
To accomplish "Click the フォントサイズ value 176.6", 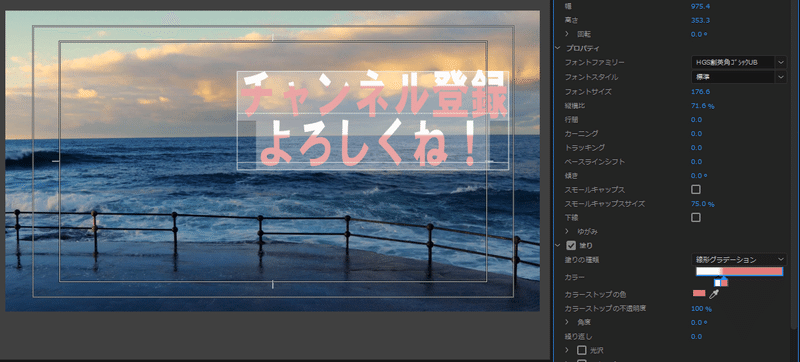I will [x=700, y=92].
